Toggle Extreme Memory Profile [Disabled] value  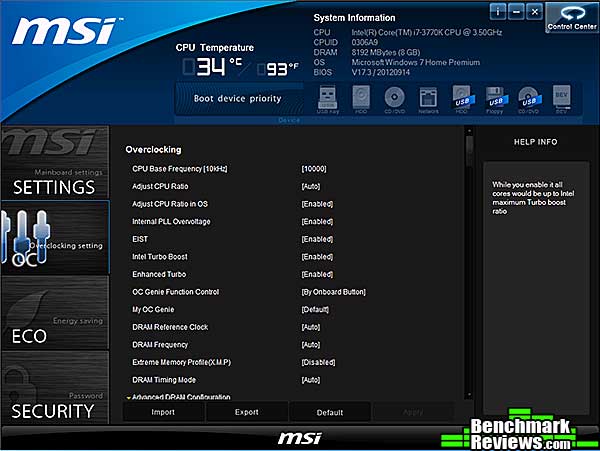[318, 362]
